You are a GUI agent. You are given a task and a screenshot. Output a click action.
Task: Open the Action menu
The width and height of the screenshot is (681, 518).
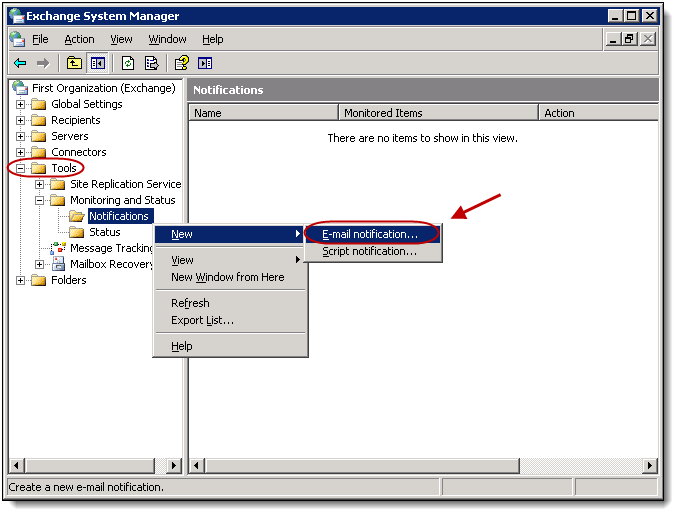pyautogui.click(x=79, y=40)
